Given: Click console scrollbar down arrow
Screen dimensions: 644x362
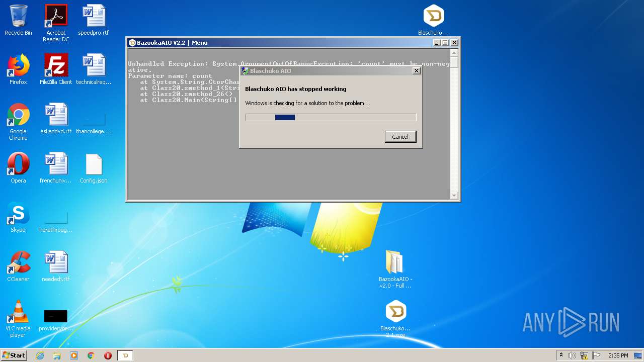Looking at the screenshot, I should pyautogui.click(x=454, y=196).
